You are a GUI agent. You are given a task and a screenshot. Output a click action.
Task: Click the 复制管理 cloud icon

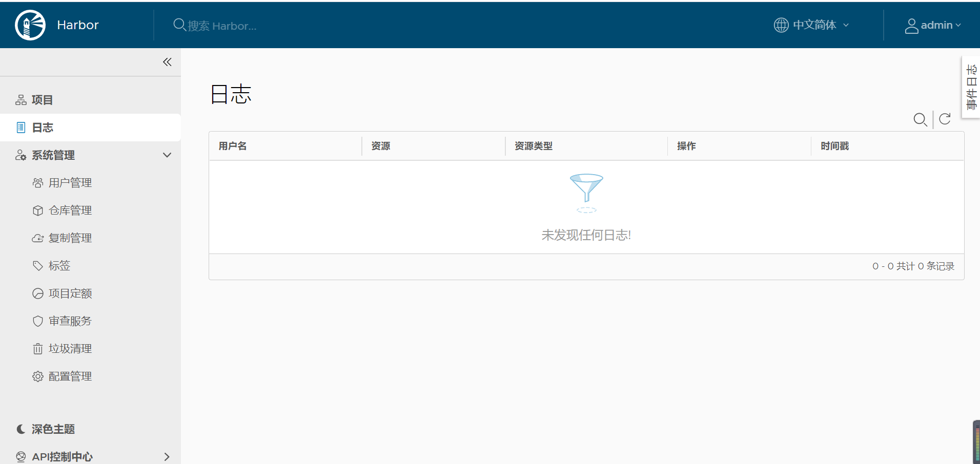[x=38, y=238]
